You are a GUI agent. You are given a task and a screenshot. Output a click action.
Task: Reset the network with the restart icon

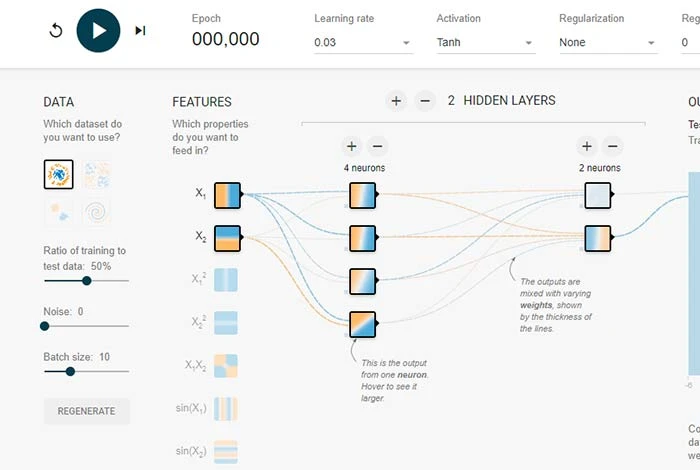point(56,30)
